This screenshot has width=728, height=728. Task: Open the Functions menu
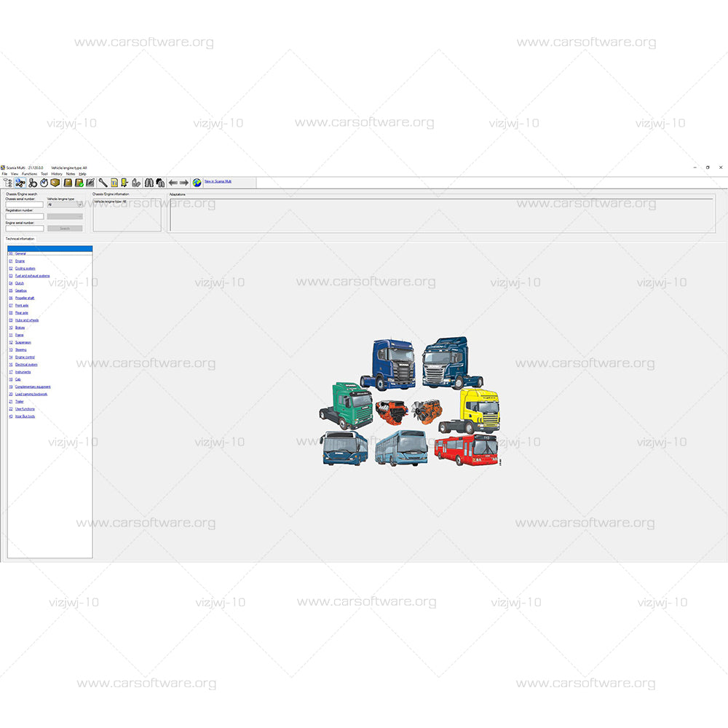(x=30, y=174)
